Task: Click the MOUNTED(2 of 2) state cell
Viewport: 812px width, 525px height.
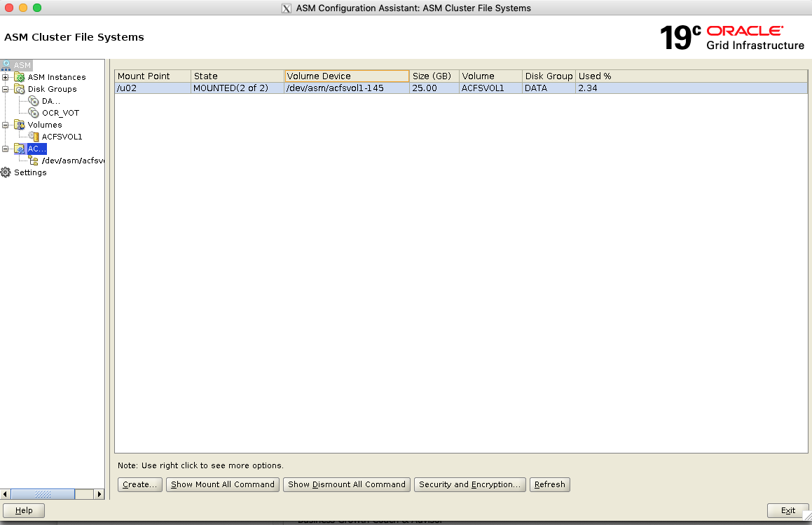Action: point(238,88)
